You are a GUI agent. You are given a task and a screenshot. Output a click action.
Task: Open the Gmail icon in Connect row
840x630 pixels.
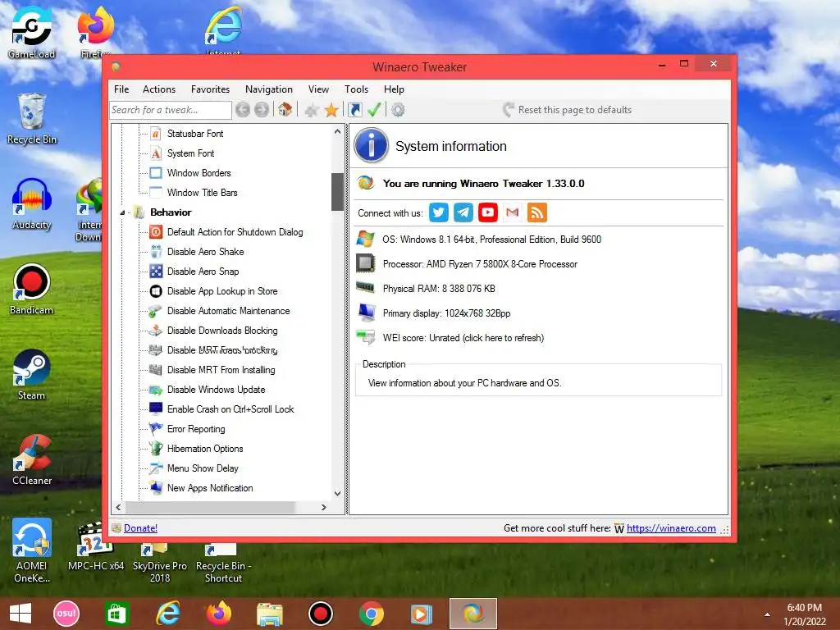[512, 212]
